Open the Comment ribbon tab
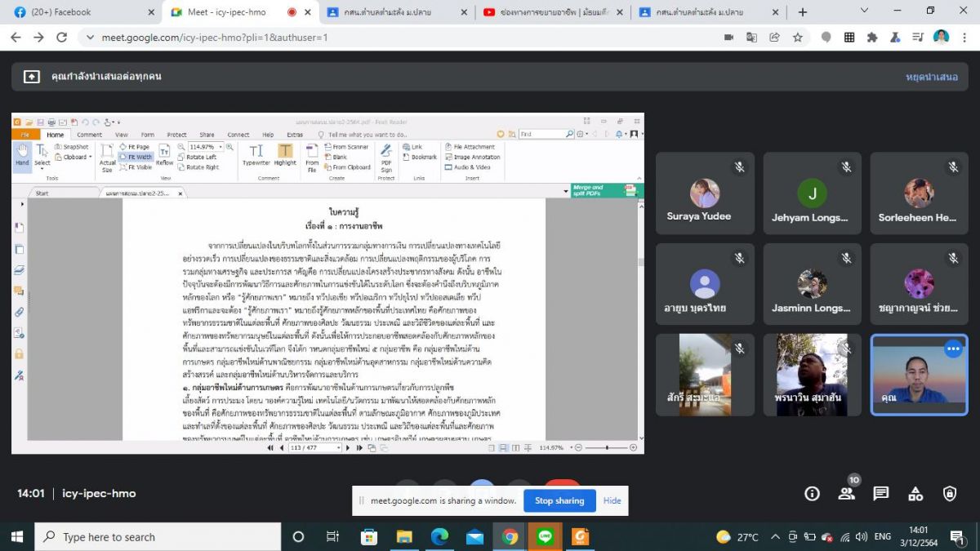 (x=89, y=135)
